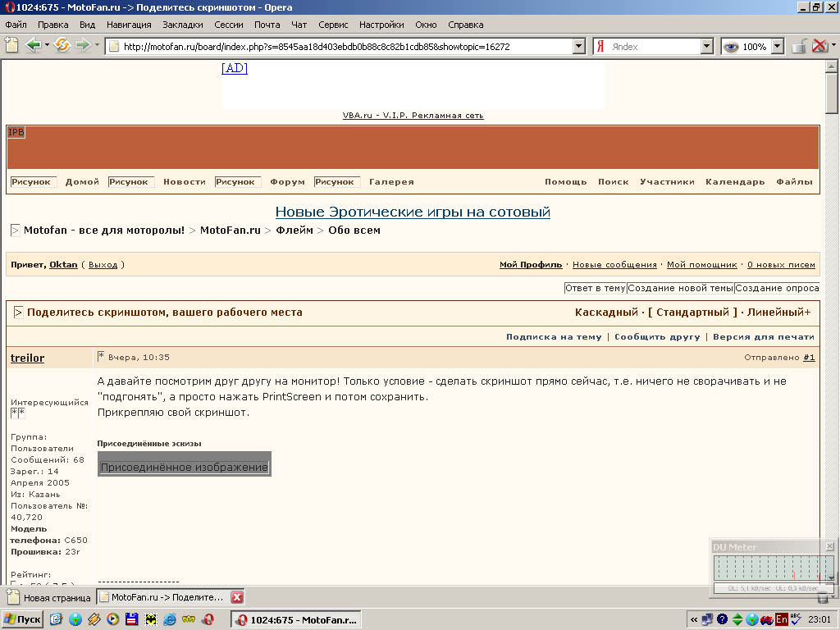
Task: Click the Новые Эротические игры на сотовый link
Action: [413, 212]
